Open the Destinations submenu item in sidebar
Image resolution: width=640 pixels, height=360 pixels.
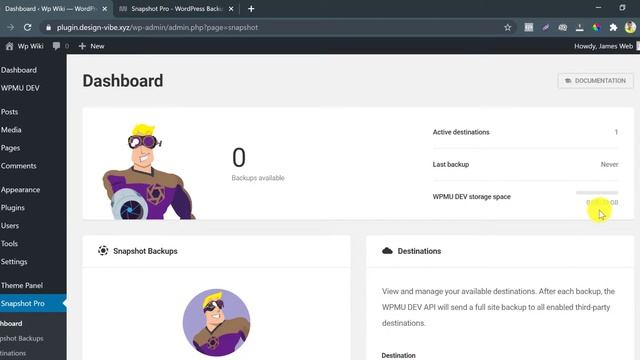click(x=13, y=353)
